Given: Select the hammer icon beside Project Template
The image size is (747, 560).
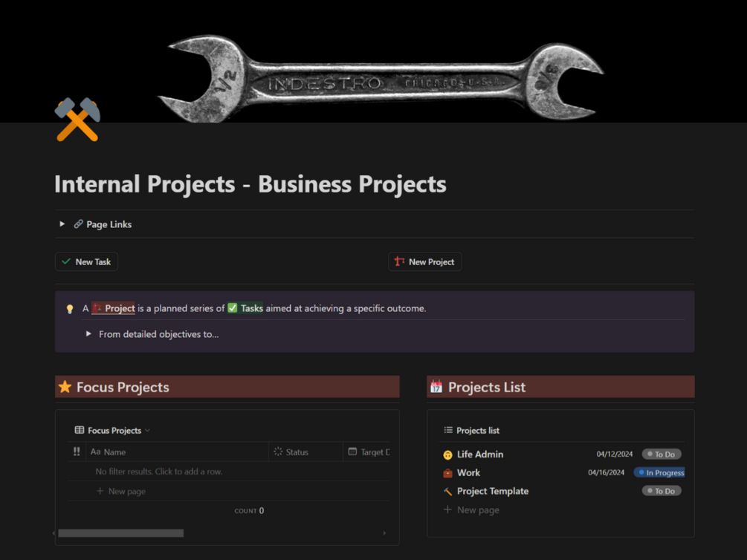Looking at the screenshot, I should coord(448,491).
